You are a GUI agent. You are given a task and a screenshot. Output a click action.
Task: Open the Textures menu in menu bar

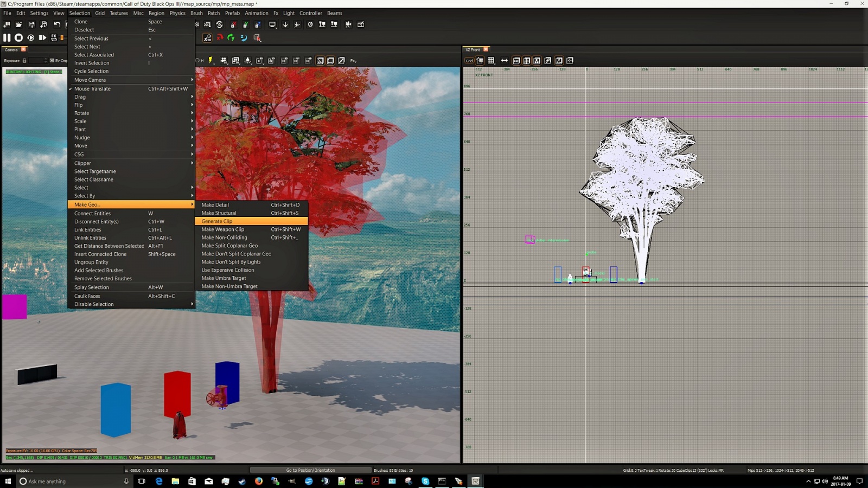118,13
